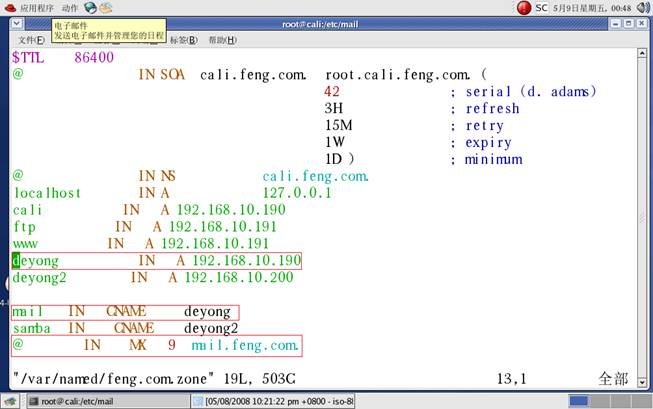Viewport: 653px width, 409px height.
Task: Click the scrollbar down arrow in terminal
Action: pos(641,383)
